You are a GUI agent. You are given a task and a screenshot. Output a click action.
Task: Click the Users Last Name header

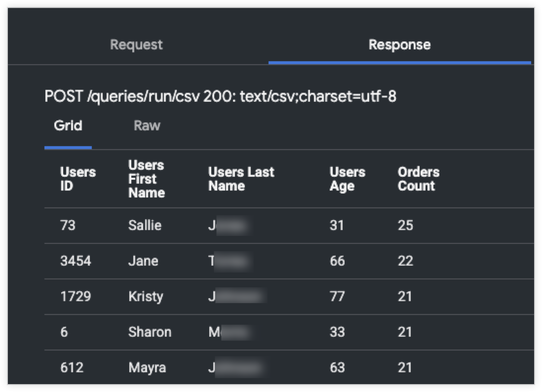coord(241,179)
